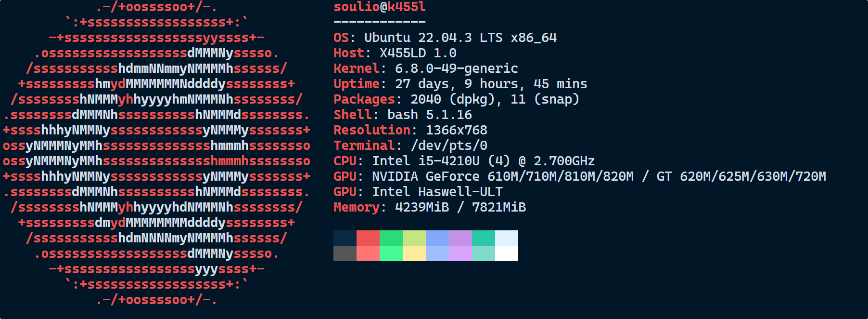The width and height of the screenshot is (868, 319).
Task: Select the Shell bash 5.1.16 line
Action: pos(403,115)
